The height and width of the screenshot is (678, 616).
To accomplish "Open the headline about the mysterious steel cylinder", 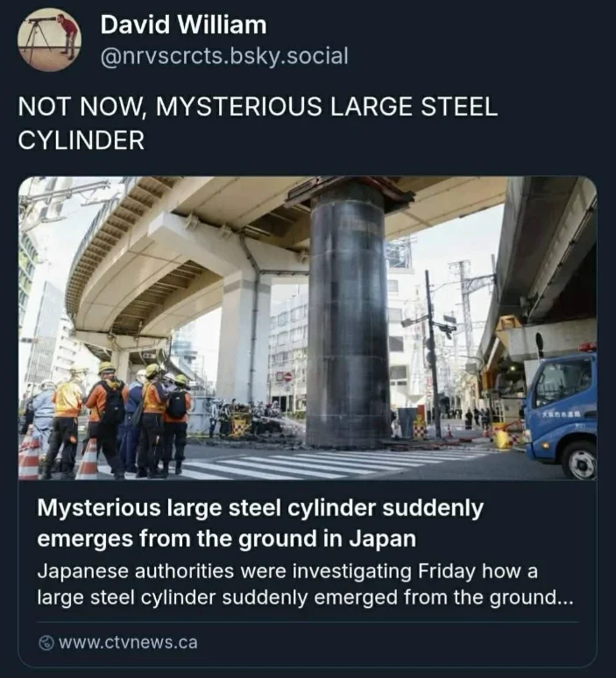I will [260, 523].
